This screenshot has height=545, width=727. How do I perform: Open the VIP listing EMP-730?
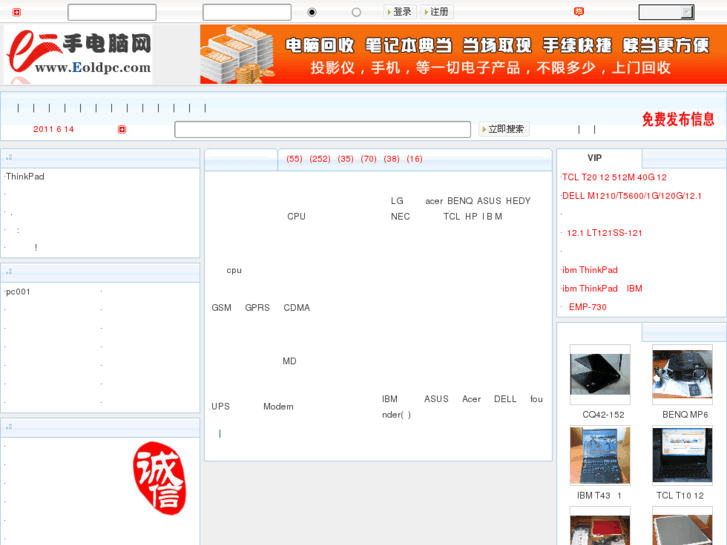click(x=587, y=307)
